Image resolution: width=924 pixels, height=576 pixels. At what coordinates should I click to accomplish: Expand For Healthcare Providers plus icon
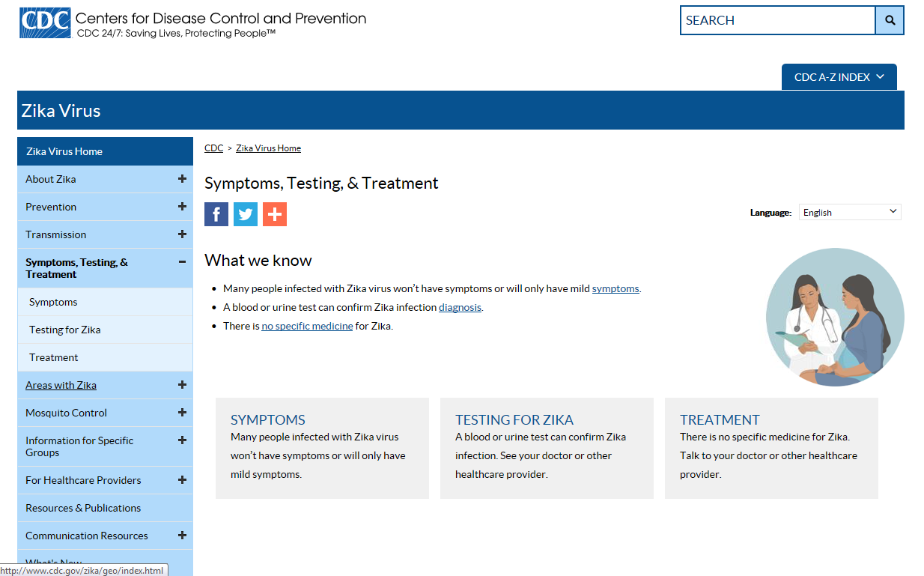(x=182, y=480)
